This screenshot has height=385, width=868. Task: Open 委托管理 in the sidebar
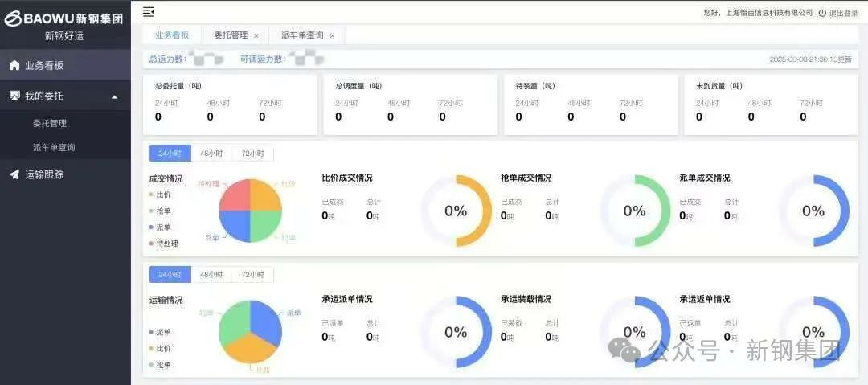pyautogui.click(x=50, y=123)
